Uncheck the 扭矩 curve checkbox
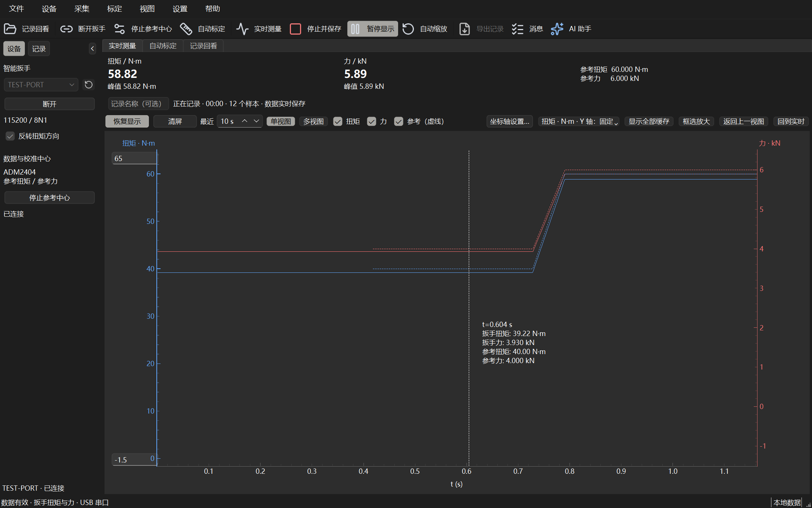The width and height of the screenshot is (812, 508). 338,122
